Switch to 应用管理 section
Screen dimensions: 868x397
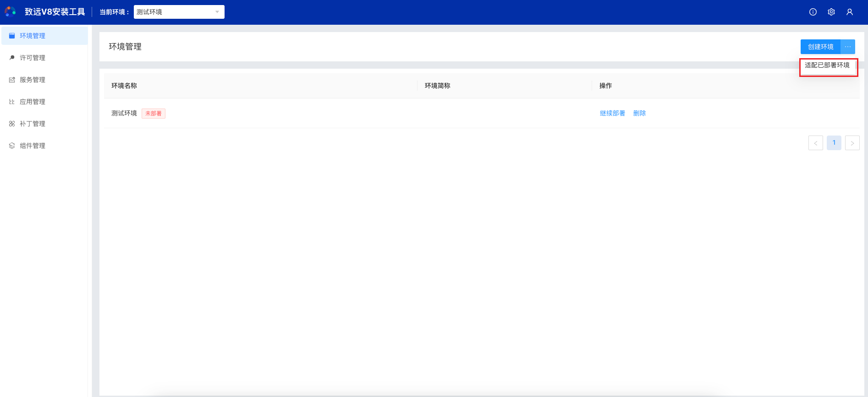(x=33, y=102)
